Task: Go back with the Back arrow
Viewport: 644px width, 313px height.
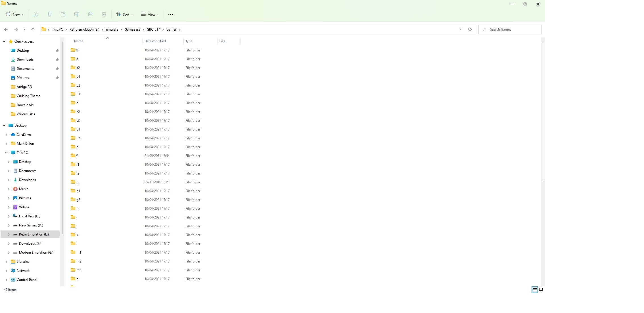Action: [x=6, y=30]
